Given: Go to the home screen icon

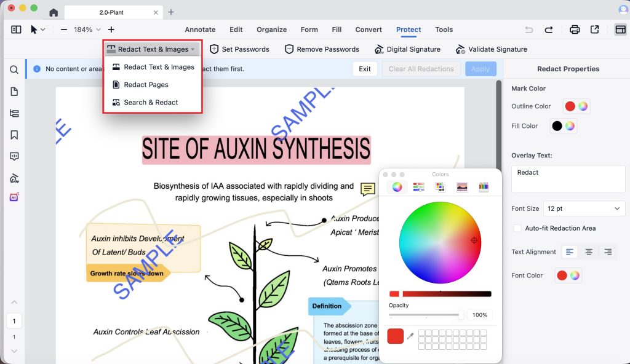Looking at the screenshot, I should tap(54, 12).
